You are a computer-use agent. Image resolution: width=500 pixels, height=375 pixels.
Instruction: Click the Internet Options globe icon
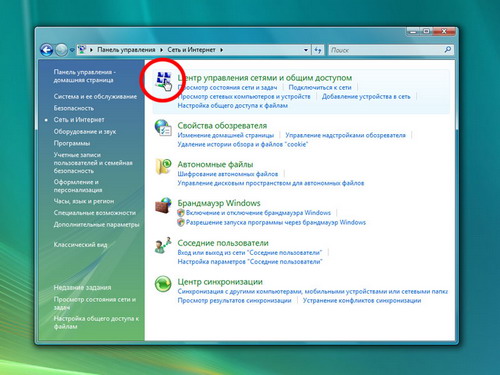click(x=163, y=128)
